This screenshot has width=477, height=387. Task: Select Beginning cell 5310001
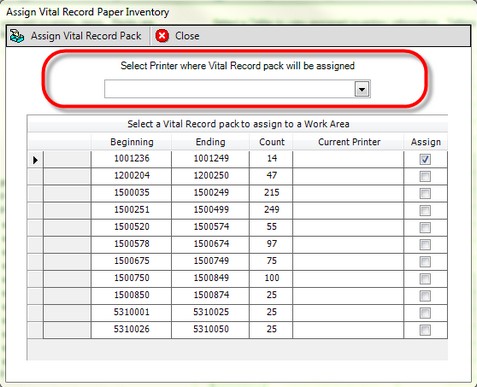pyautogui.click(x=131, y=312)
